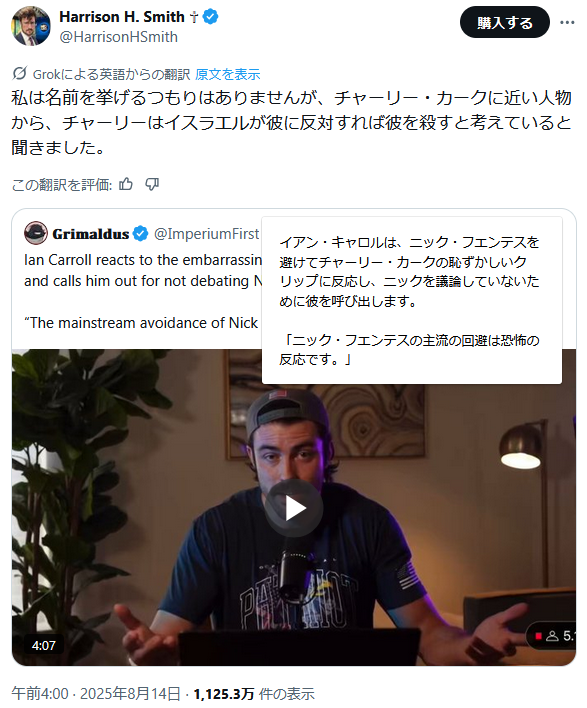Viewport: 587px width, 708px height.
Task: Click the Japanese translation popup text
Action: (x=410, y=301)
